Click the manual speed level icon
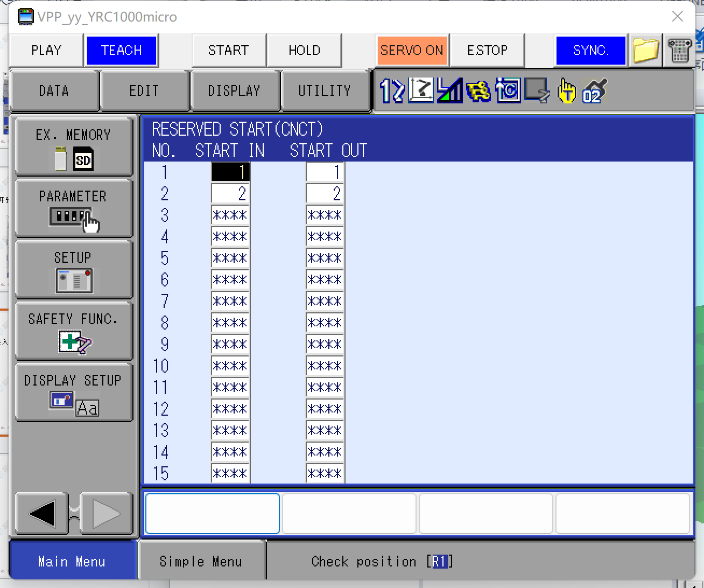The width and height of the screenshot is (704, 588). click(449, 90)
